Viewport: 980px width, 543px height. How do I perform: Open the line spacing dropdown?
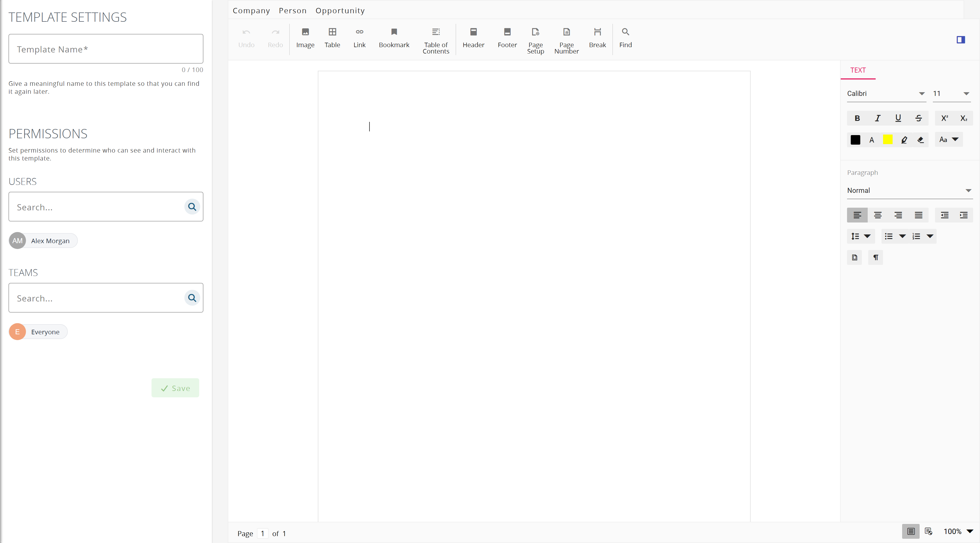861,236
